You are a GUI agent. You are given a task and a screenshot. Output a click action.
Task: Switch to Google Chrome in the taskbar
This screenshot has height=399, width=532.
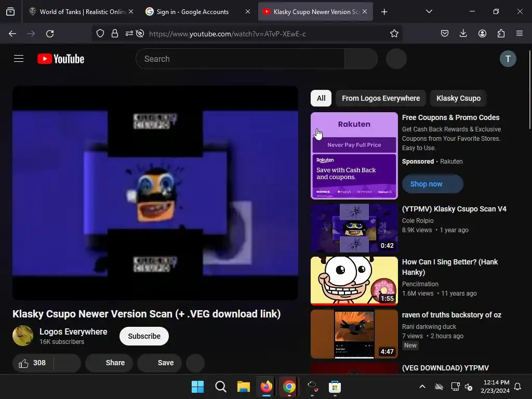point(289,387)
